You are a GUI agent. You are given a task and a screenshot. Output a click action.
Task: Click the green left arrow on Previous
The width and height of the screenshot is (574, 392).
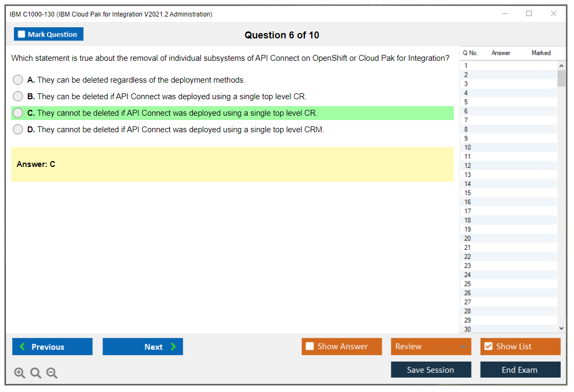click(x=22, y=347)
